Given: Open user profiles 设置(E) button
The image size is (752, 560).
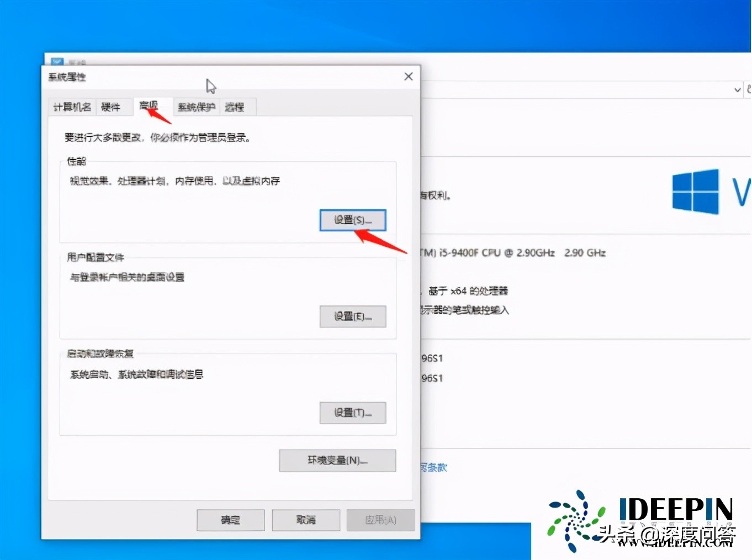Looking at the screenshot, I should pos(353,316).
